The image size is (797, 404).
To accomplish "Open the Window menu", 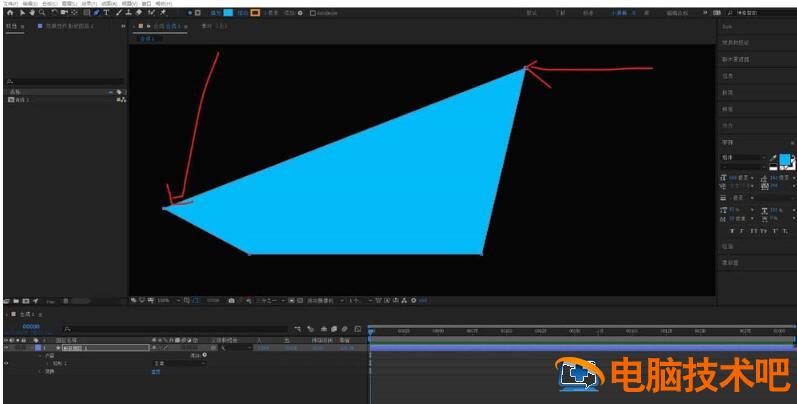I will 146,3.
